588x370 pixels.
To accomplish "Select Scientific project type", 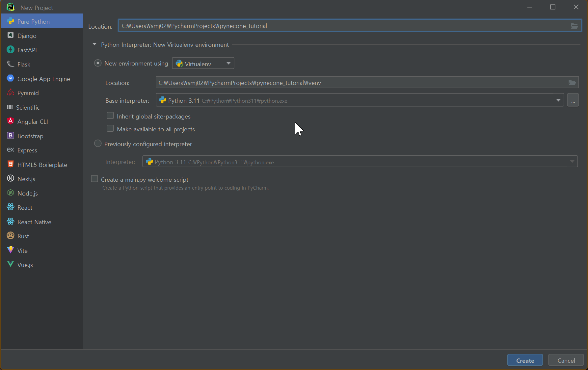I will 42,107.
